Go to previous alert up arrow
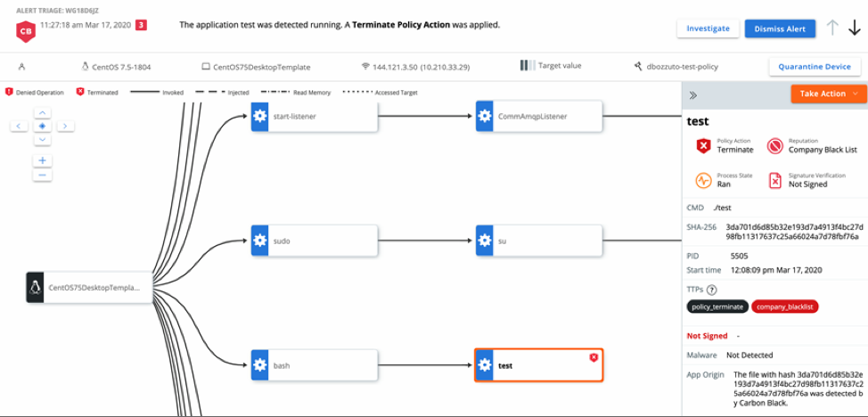868x417 pixels. tap(832, 29)
